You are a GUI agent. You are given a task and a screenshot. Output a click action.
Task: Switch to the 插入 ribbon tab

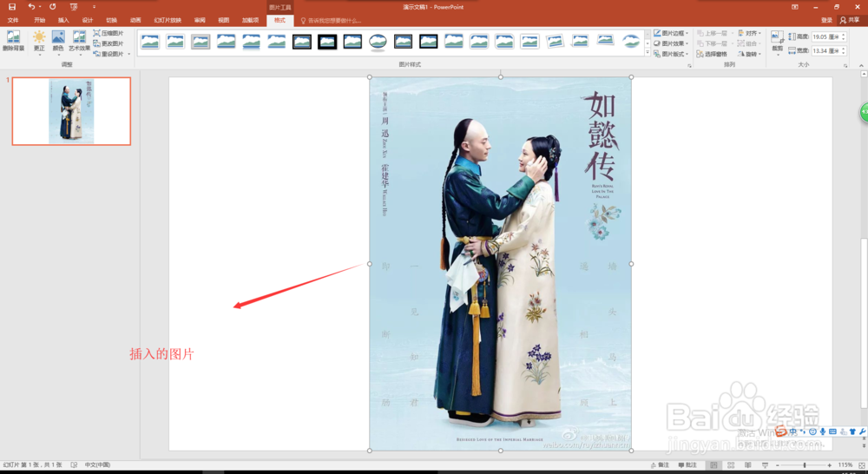(x=63, y=20)
